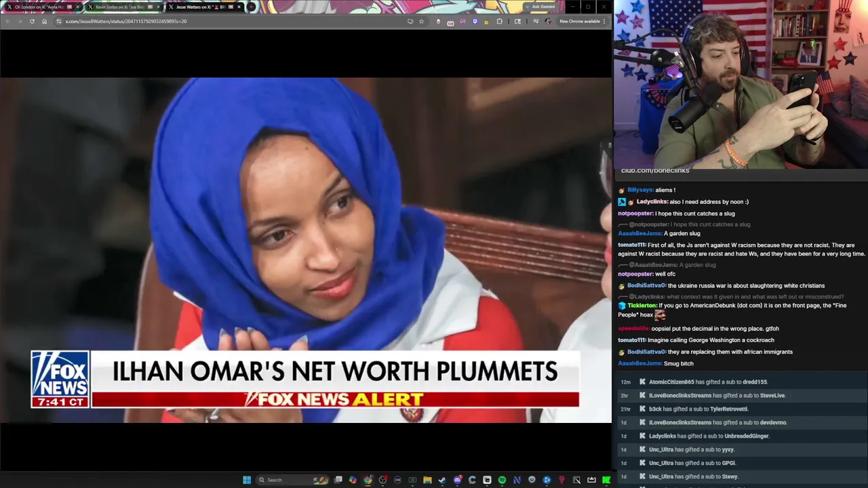The width and height of the screenshot is (868, 488).
Task: Open the tomato111 George Washington message author
Action: [x=631, y=340]
